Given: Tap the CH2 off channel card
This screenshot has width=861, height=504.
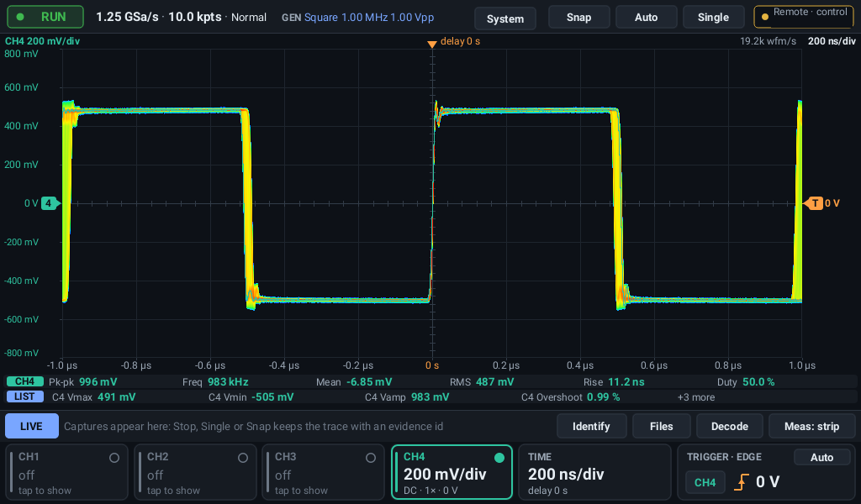Looking at the screenshot, I should coord(195,472).
